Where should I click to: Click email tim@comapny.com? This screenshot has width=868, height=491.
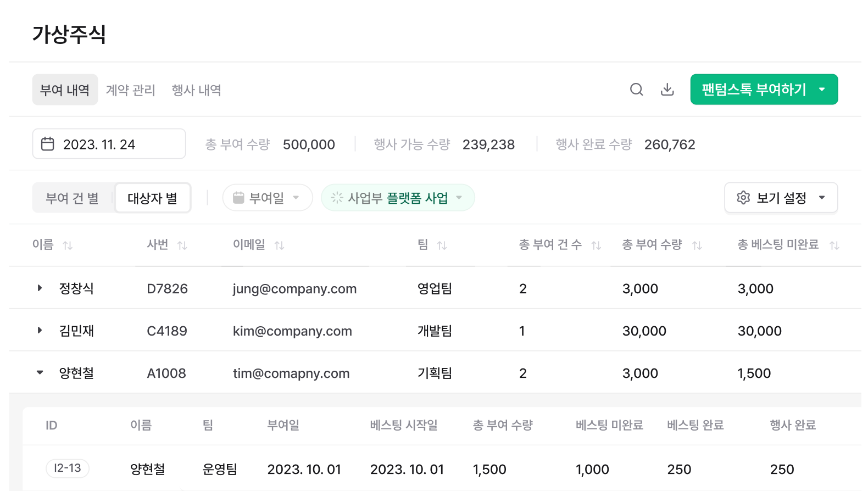click(x=291, y=373)
